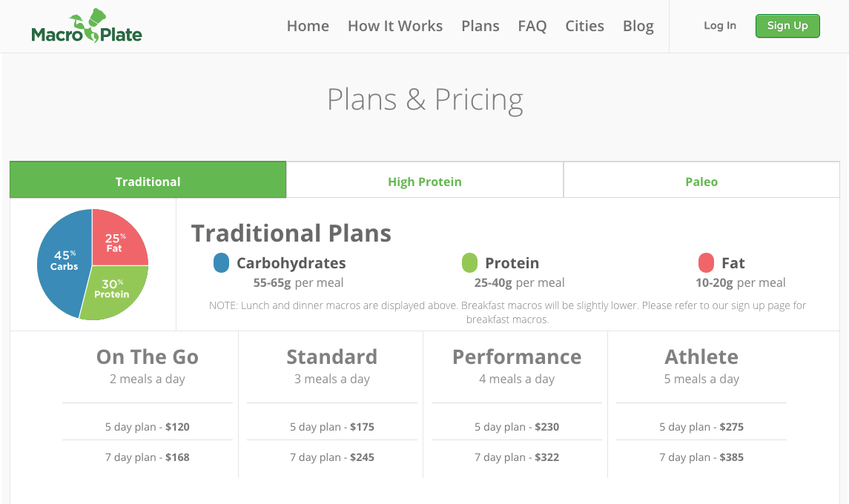
Task: Open the FAQ page
Action: coord(532,26)
